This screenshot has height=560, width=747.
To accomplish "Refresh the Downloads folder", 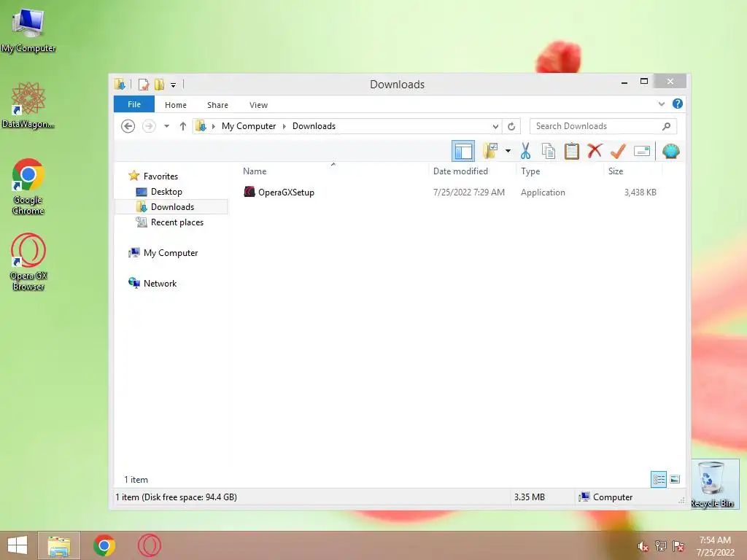I will (x=511, y=126).
